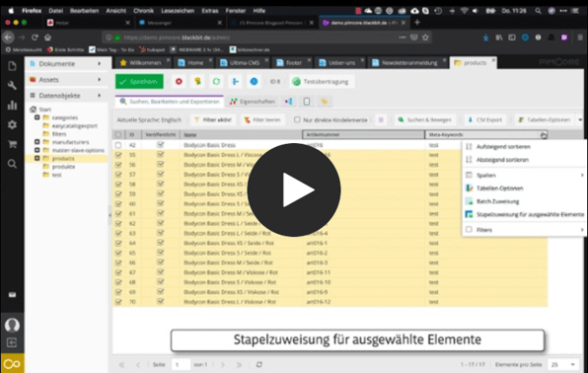
Task: Open the Search magnifier in sidebar
Action: tap(12, 164)
